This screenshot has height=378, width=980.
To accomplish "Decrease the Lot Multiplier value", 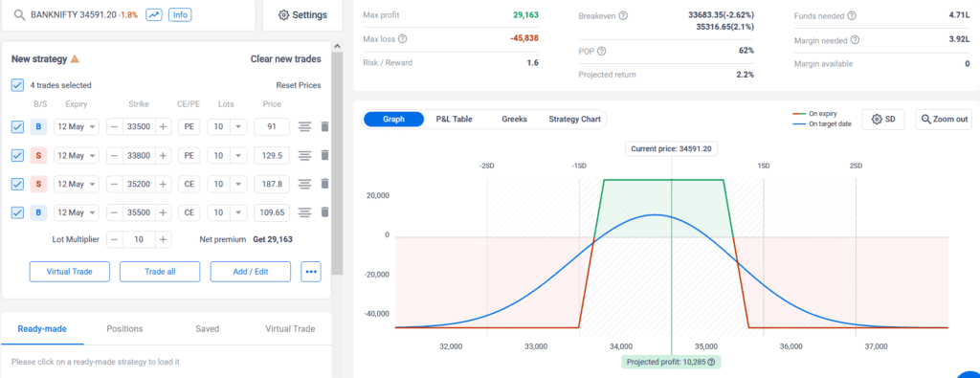I will (115, 239).
